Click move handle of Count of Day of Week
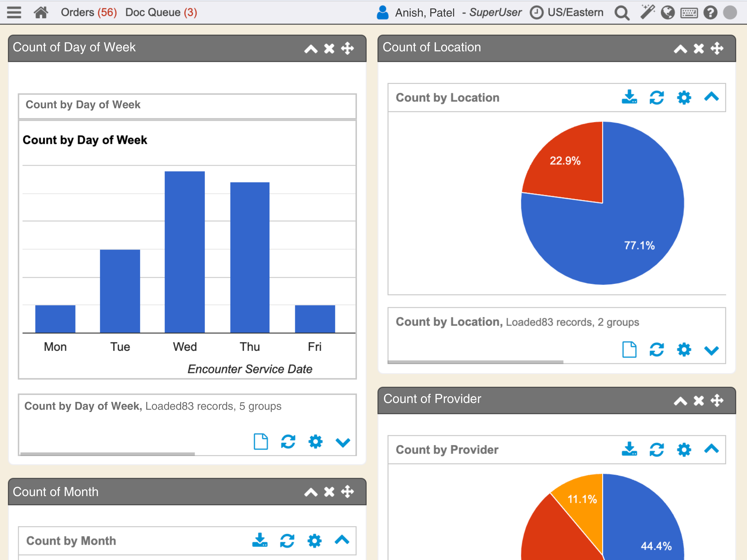The width and height of the screenshot is (747, 560). click(348, 48)
